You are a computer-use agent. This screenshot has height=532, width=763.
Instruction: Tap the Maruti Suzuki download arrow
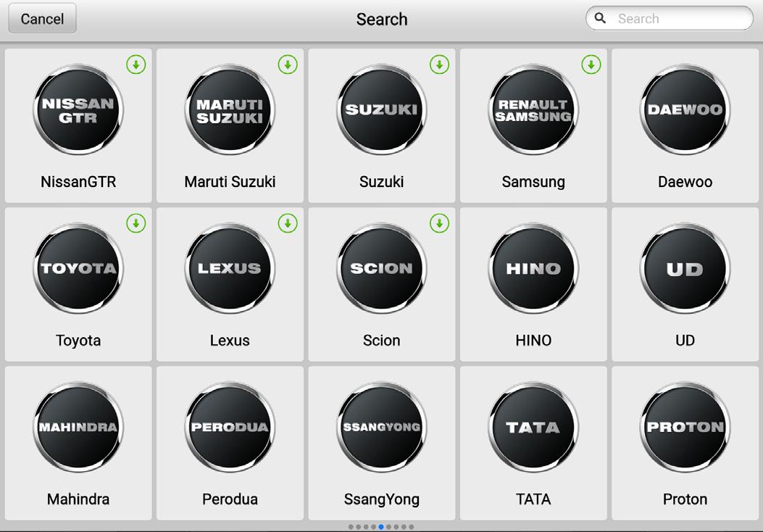pos(288,65)
